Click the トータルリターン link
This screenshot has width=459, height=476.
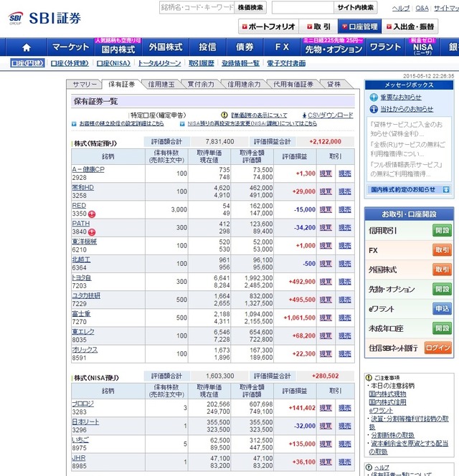[159, 63]
